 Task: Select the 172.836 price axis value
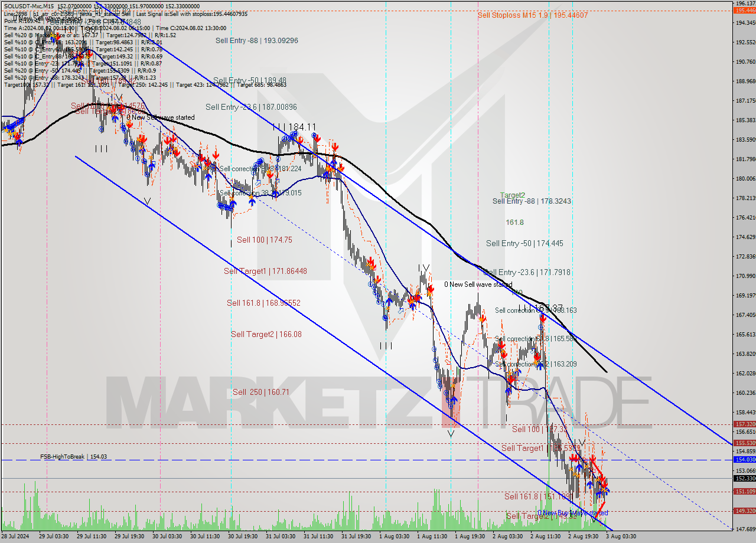[746, 257]
